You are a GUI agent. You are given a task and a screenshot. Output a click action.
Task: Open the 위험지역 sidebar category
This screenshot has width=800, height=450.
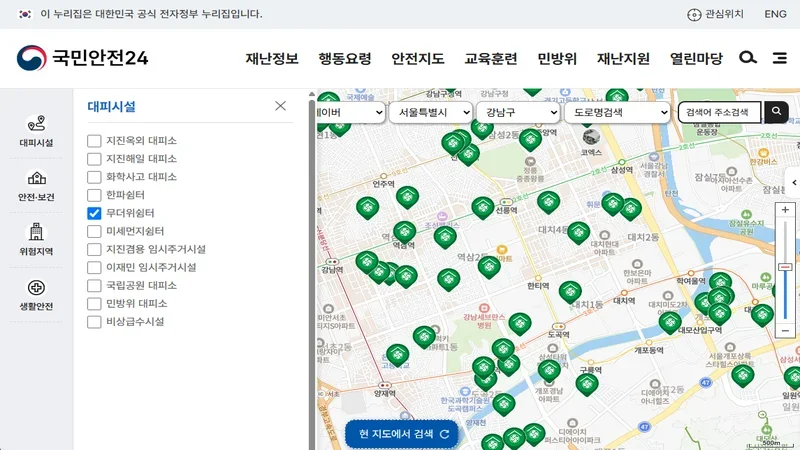36,240
